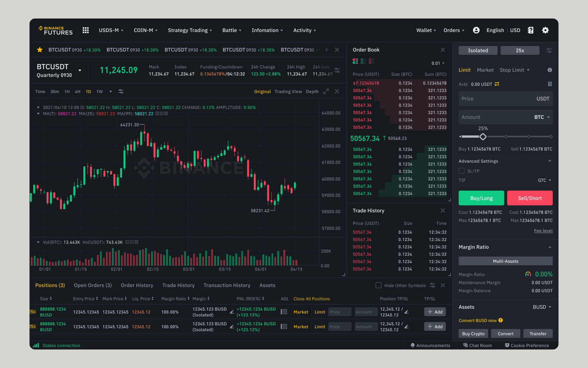Viewport: 588px width, 368px height.
Task: Open the Fee level link
Action: click(x=543, y=231)
